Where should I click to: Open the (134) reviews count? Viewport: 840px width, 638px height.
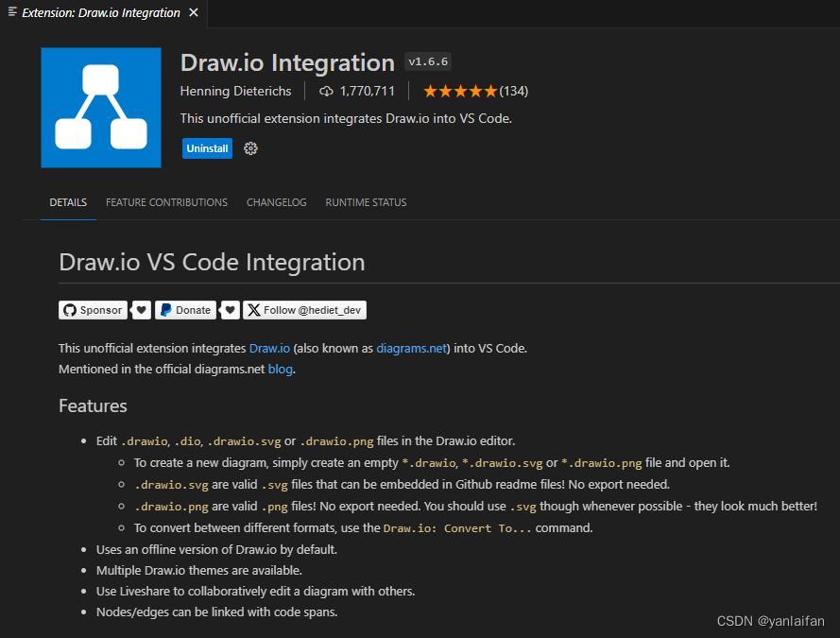(514, 91)
